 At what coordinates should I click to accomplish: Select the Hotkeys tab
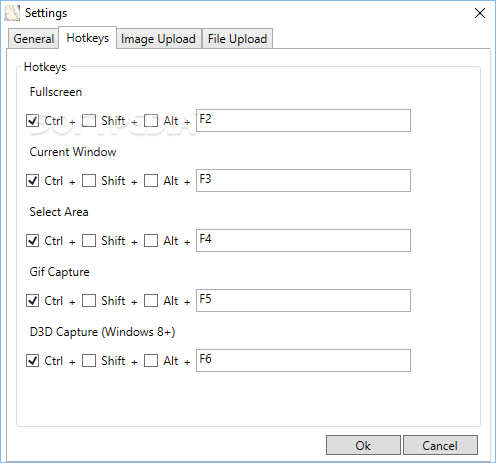pyautogui.click(x=88, y=38)
